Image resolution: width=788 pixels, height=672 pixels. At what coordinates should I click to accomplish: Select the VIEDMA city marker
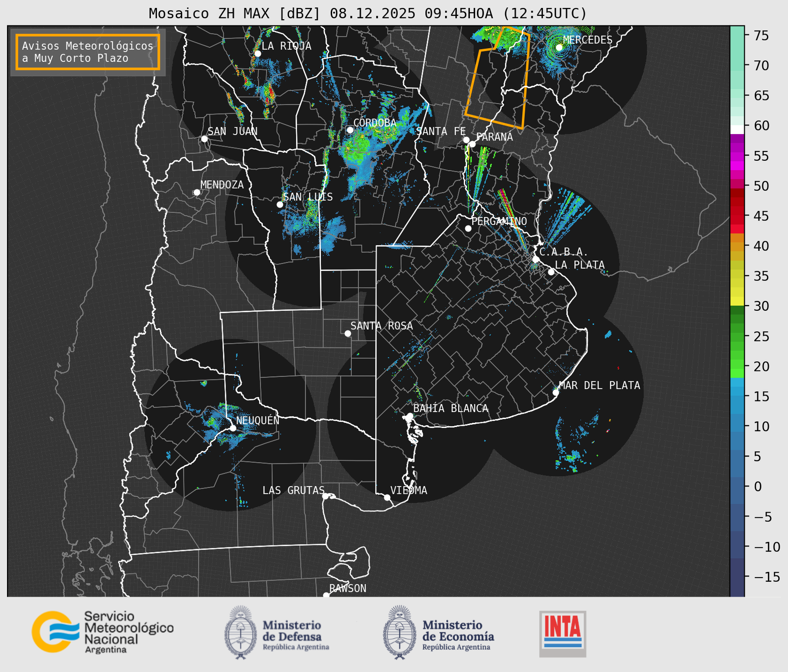(387, 497)
